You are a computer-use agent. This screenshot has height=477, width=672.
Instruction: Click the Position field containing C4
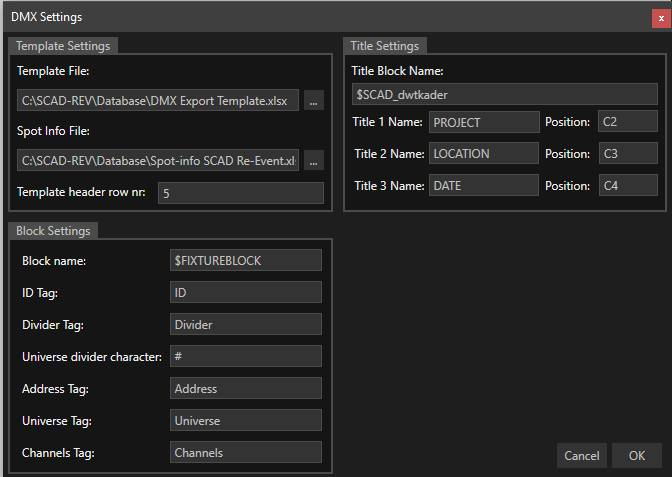[627, 185]
